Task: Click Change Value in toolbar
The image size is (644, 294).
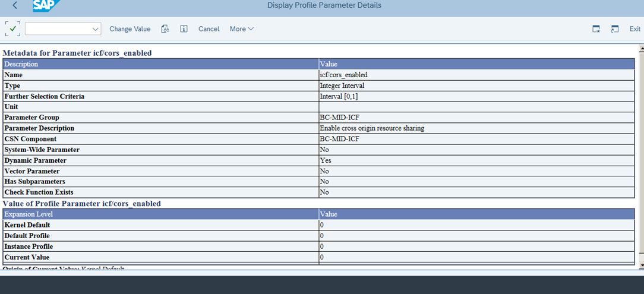Action: pos(130,29)
